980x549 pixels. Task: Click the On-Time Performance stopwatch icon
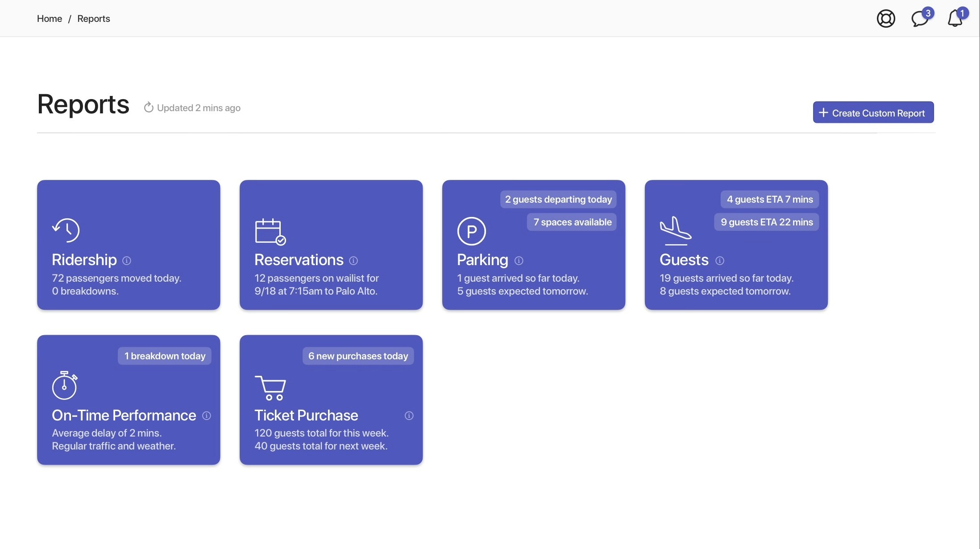tap(65, 385)
